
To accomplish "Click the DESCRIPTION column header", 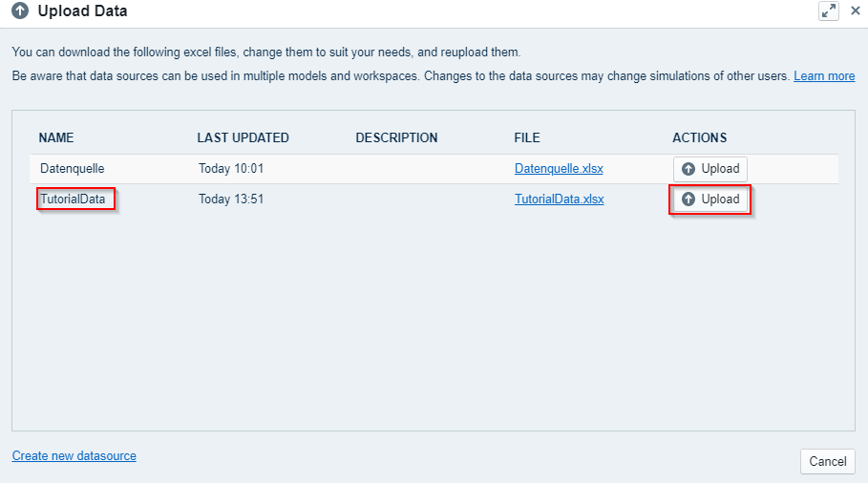I will point(396,137).
